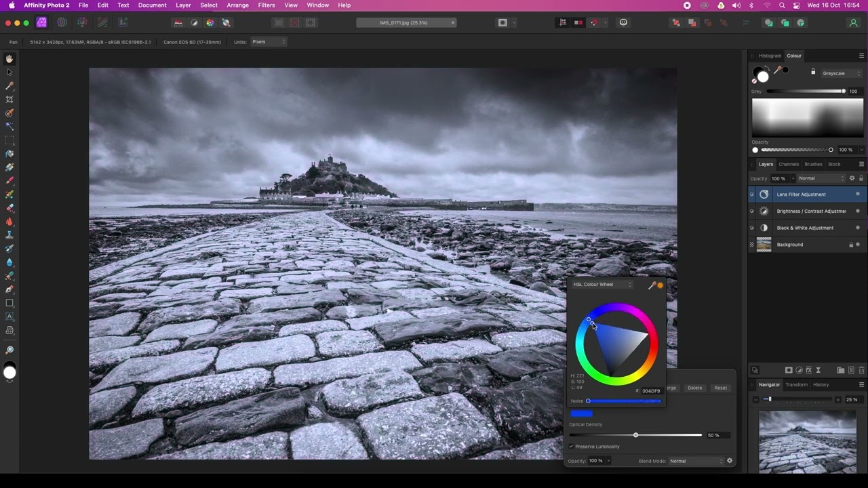Apply Auto Contrast from the toolbar
Viewport: 868px width, 488px height.
tap(194, 22)
